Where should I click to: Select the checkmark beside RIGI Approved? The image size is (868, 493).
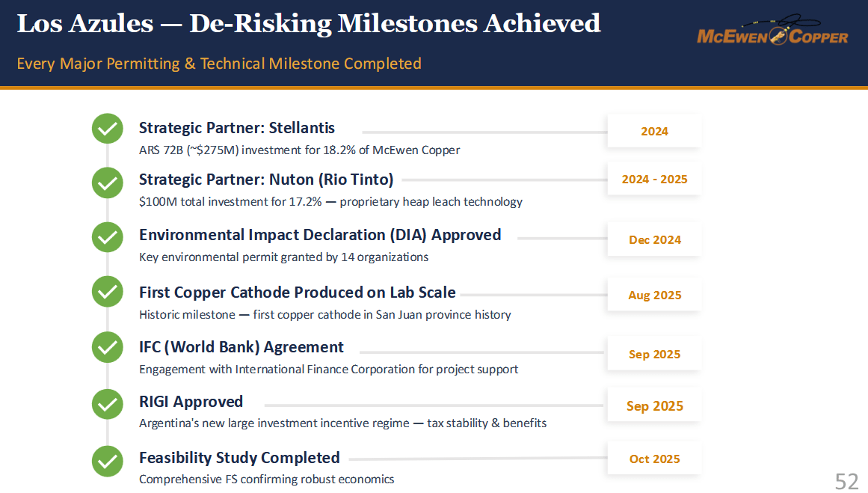pos(108,405)
